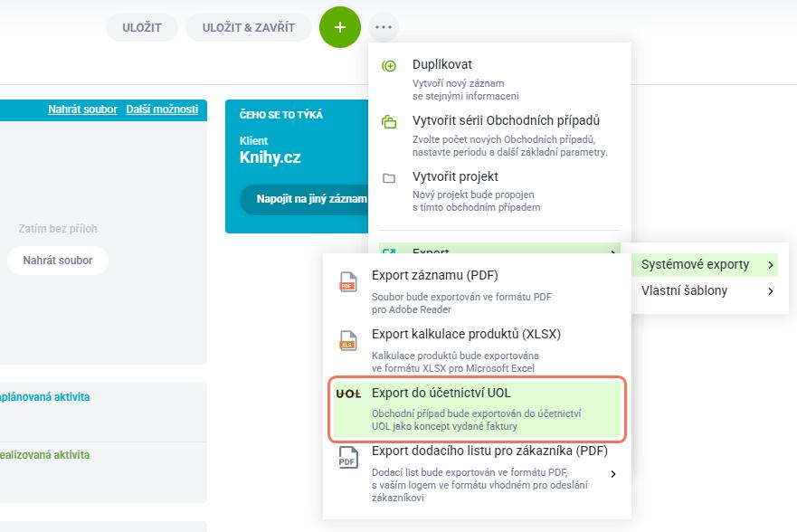Screen dimensions: 797x532
Task: Select Vytvořit projekt menu entry
Action: point(499,191)
